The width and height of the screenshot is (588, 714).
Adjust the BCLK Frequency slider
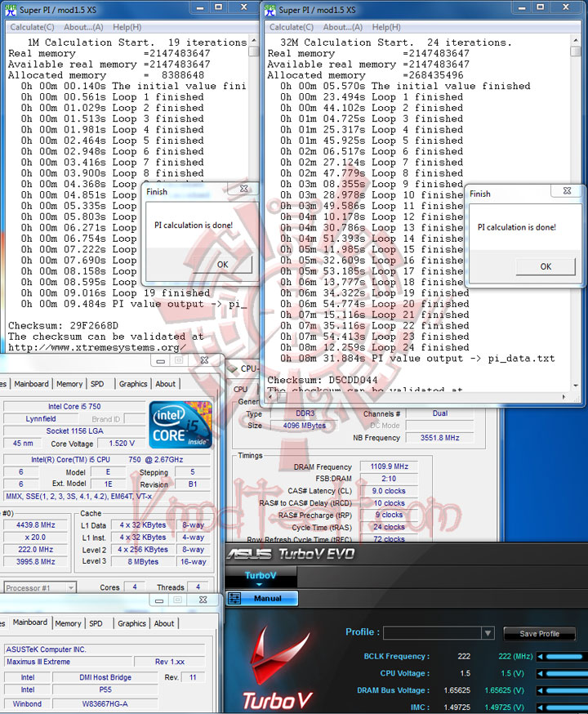pyautogui.click(x=567, y=656)
